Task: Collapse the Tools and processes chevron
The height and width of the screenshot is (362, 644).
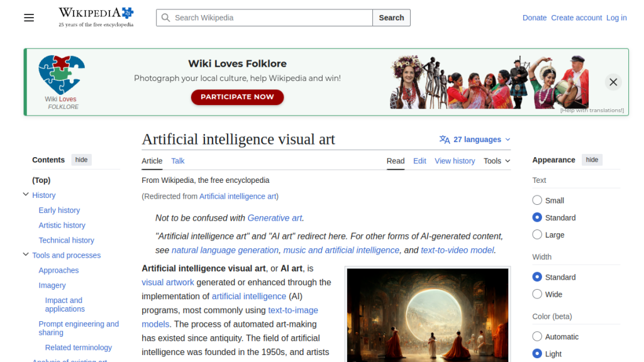Action: (x=26, y=255)
